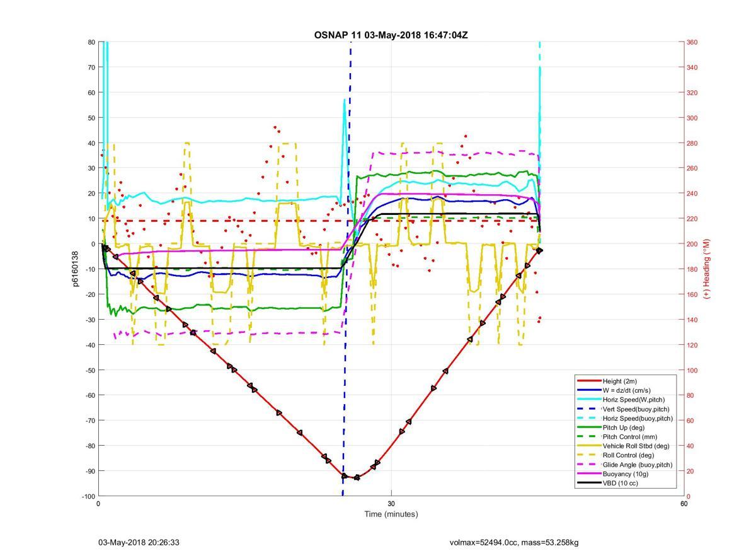This screenshot has width=756, height=558.
Task: Click the -10 tick on the p6160138 axis
Action: pyautogui.click(x=89, y=269)
